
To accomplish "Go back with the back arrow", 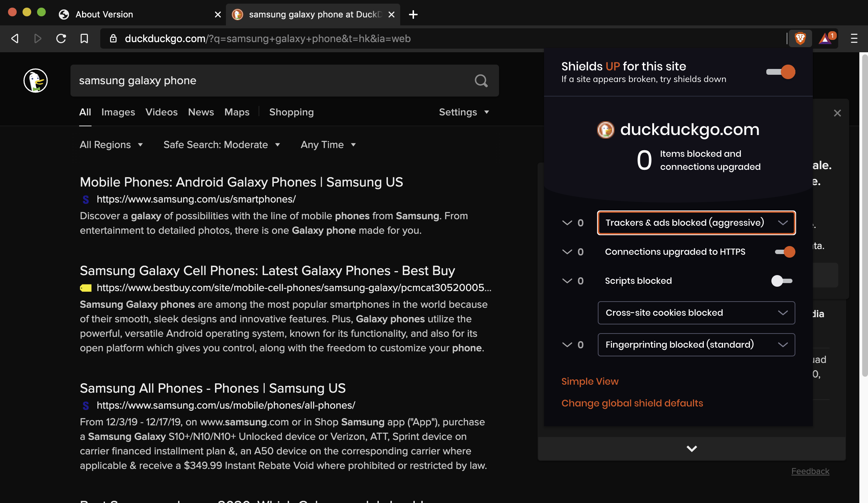I will [15, 38].
